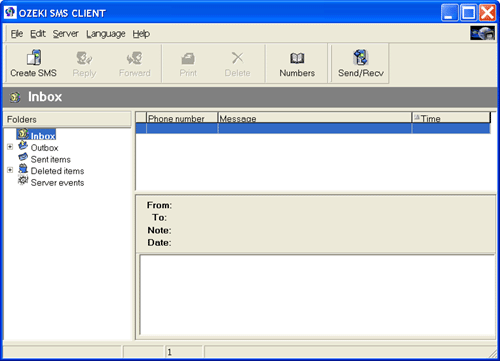Minimize the Ozeki SMS Client window
The height and width of the screenshot is (361, 500).
449,13
